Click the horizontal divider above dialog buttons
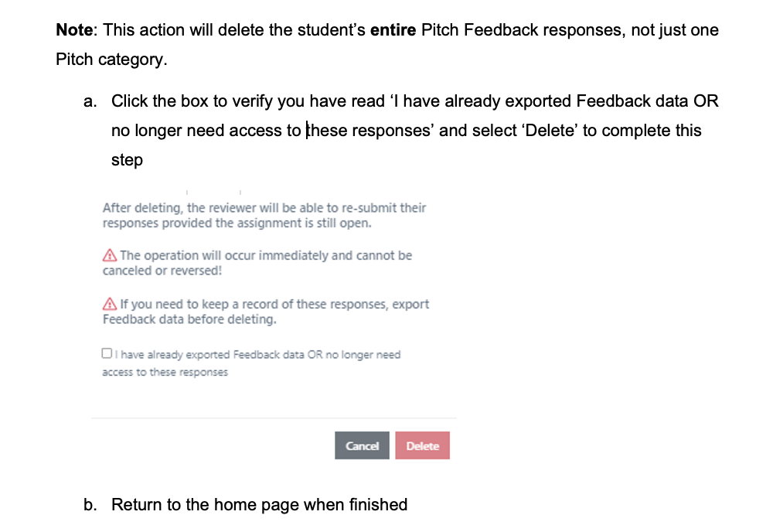 (x=274, y=418)
